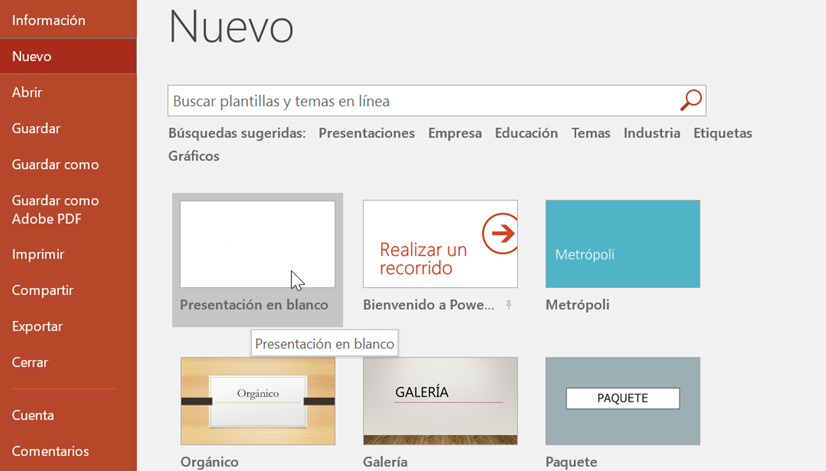Image resolution: width=826 pixels, height=471 pixels.
Task: Select Guardar como option
Action: click(55, 164)
